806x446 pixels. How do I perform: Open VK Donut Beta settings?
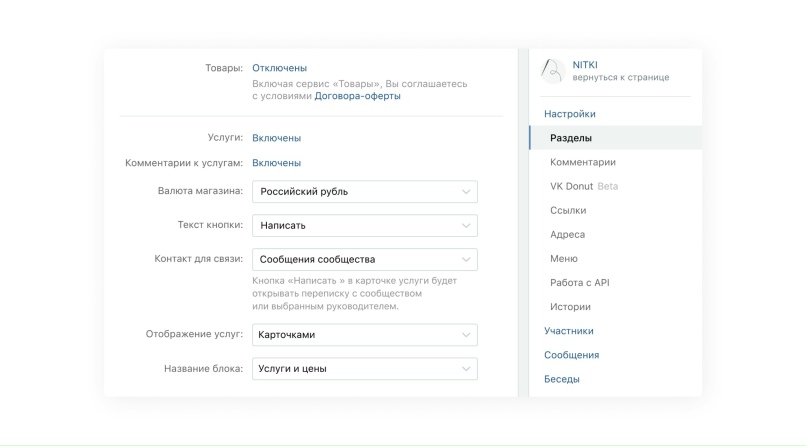[x=584, y=186]
